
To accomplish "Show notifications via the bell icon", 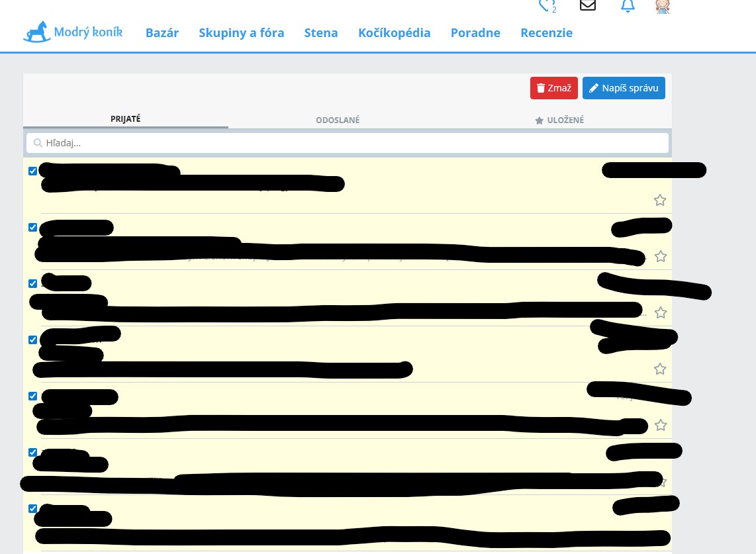I will coord(628,5).
